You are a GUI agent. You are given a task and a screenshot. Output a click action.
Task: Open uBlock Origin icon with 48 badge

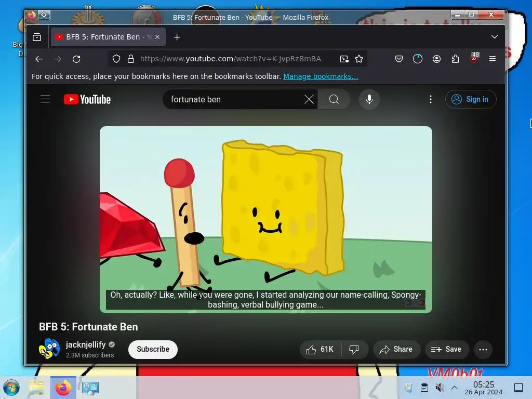point(474,58)
